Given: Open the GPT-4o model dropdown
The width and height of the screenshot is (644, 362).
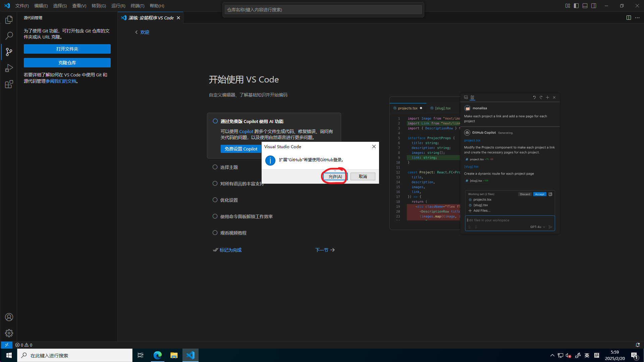Looking at the screenshot, I should coord(538,227).
